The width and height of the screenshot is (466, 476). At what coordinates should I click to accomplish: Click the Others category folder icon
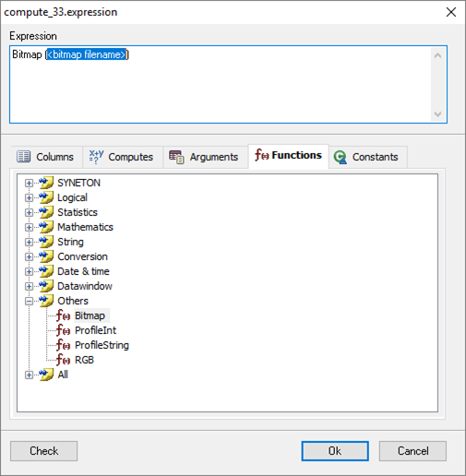(46, 301)
